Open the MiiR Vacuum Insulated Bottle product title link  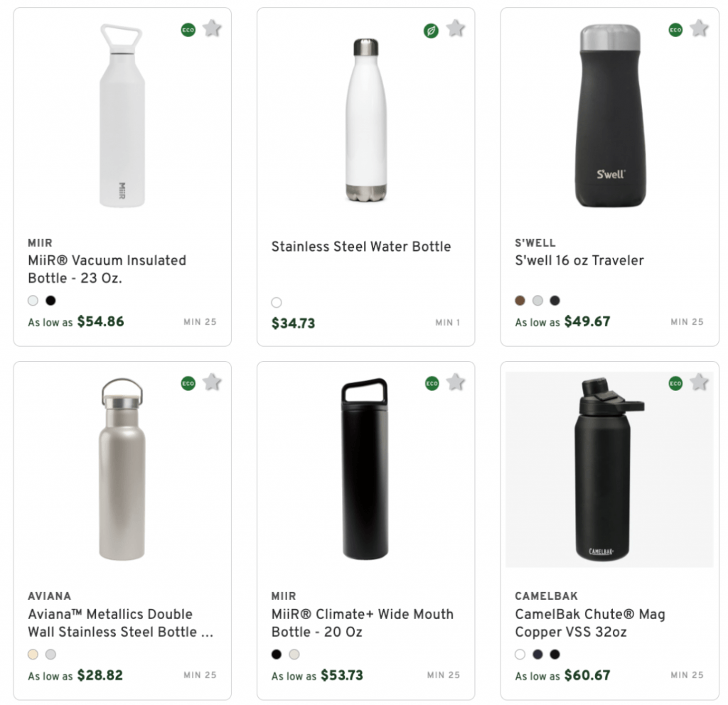click(107, 269)
